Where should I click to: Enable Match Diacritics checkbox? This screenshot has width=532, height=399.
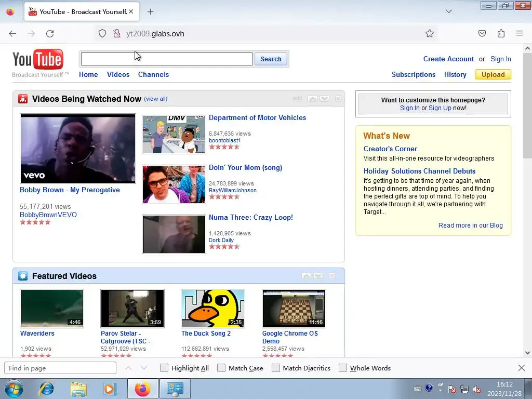276,368
